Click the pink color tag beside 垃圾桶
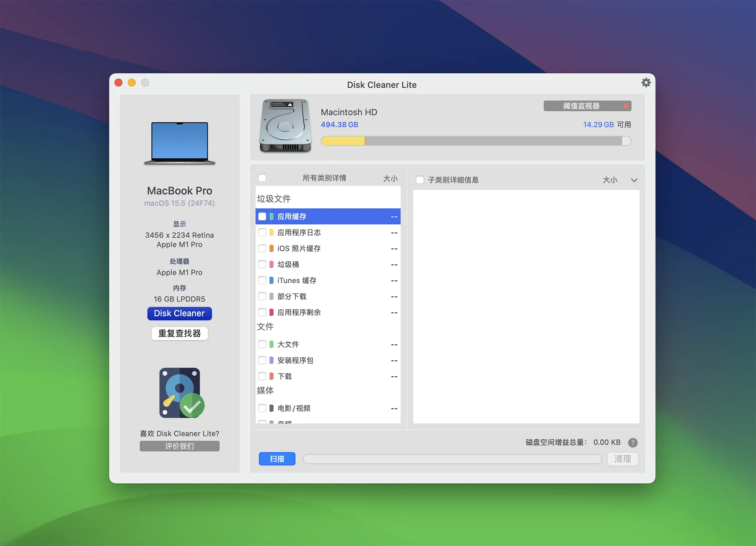756x546 pixels. (x=271, y=264)
